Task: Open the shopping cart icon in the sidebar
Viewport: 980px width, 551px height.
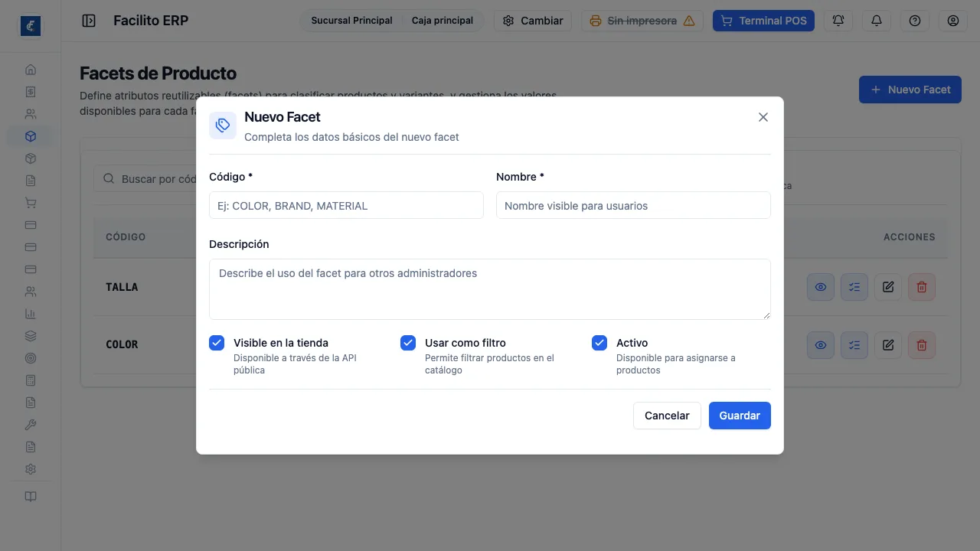Action: [31, 203]
